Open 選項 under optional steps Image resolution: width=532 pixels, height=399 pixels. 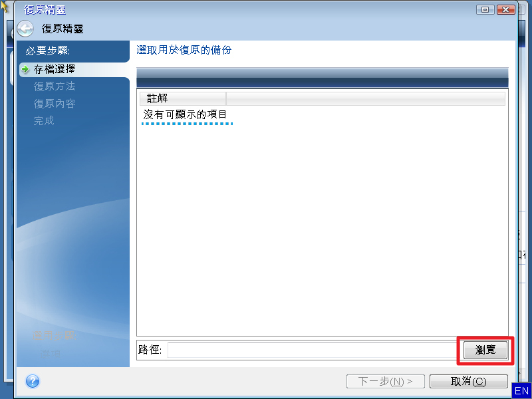click(51, 353)
